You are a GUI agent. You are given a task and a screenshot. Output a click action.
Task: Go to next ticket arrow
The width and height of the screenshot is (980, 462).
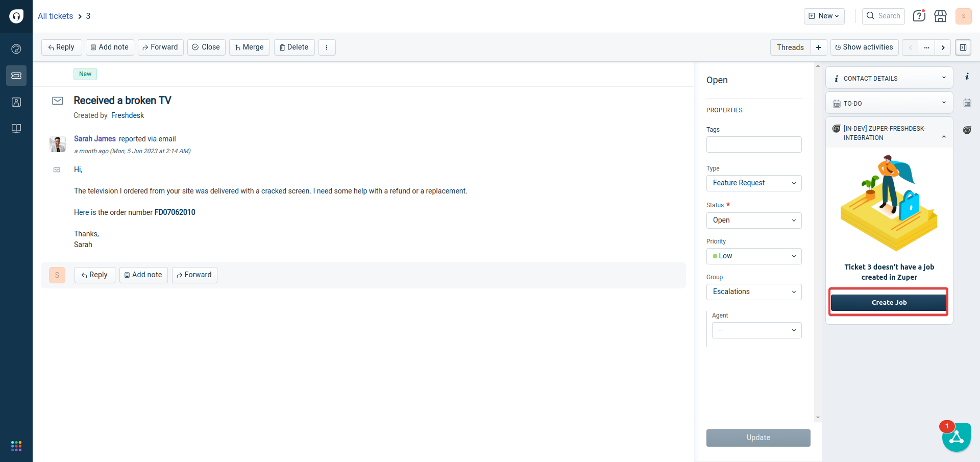click(x=943, y=47)
